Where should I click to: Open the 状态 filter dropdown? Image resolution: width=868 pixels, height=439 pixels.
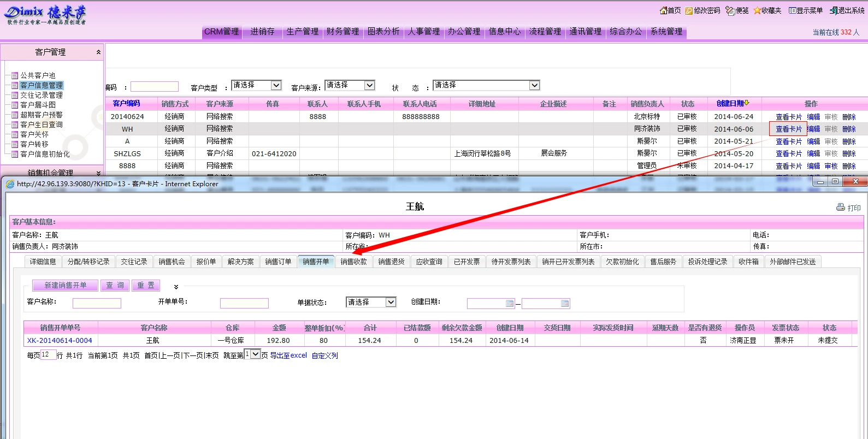(x=486, y=86)
